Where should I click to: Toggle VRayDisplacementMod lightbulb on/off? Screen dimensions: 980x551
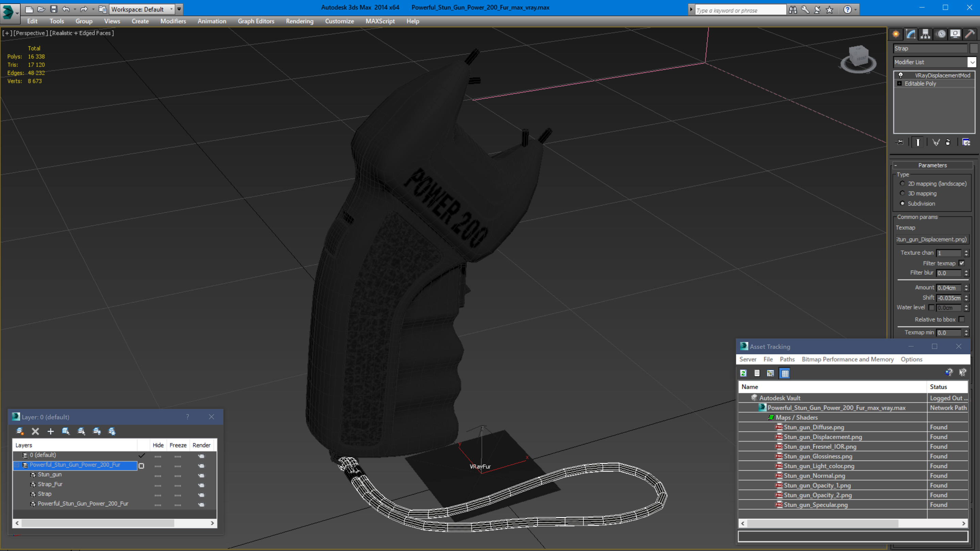coord(900,75)
